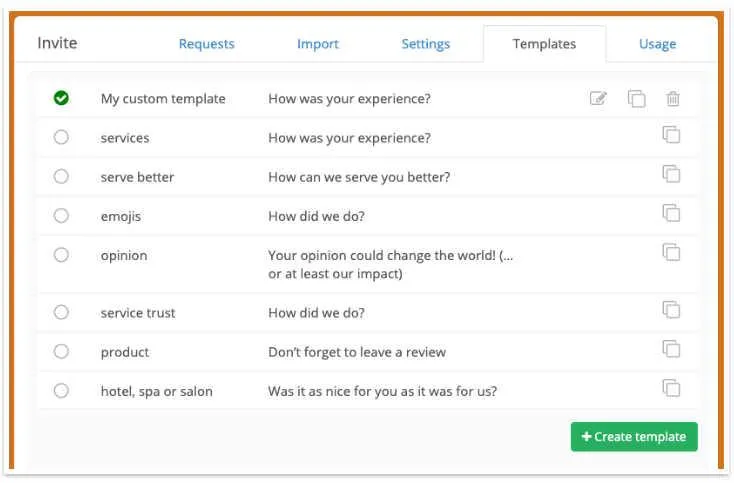Select the hotel, spa or salon radio button
Image resolution: width=734 pixels, height=483 pixels.
click(x=61, y=391)
